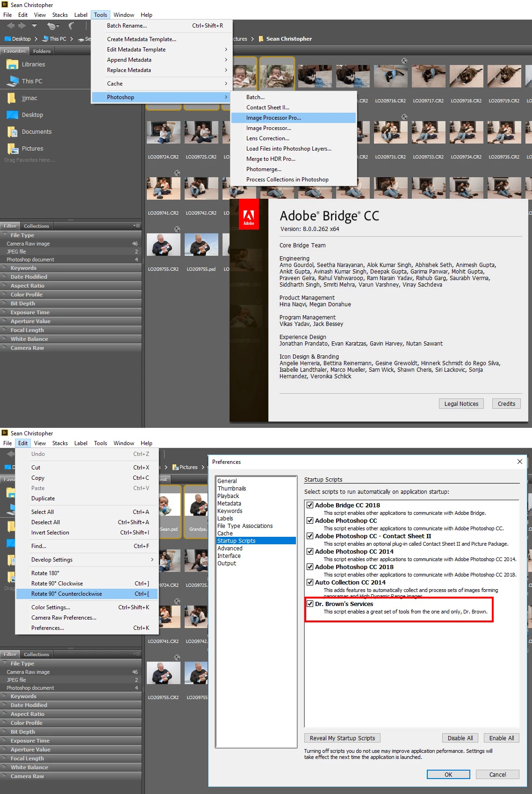Uncheck Dr. Brown's Services checkbox

(x=309, y=604)
